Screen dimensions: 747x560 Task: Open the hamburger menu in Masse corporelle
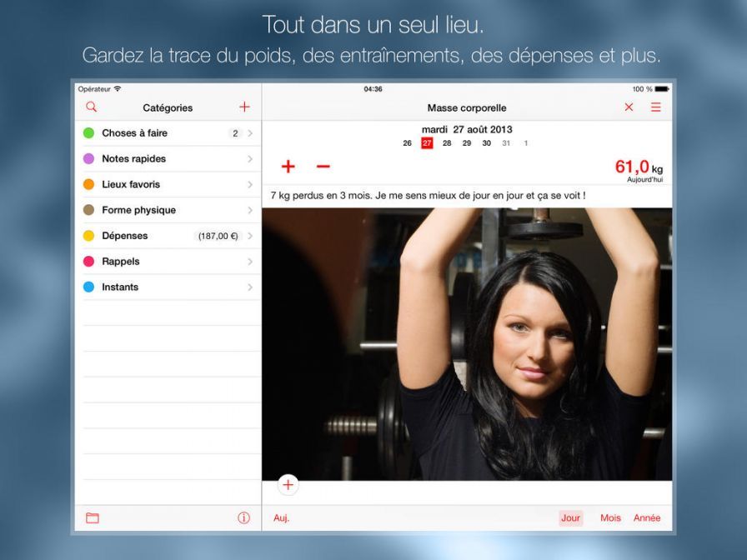(656, 107)
